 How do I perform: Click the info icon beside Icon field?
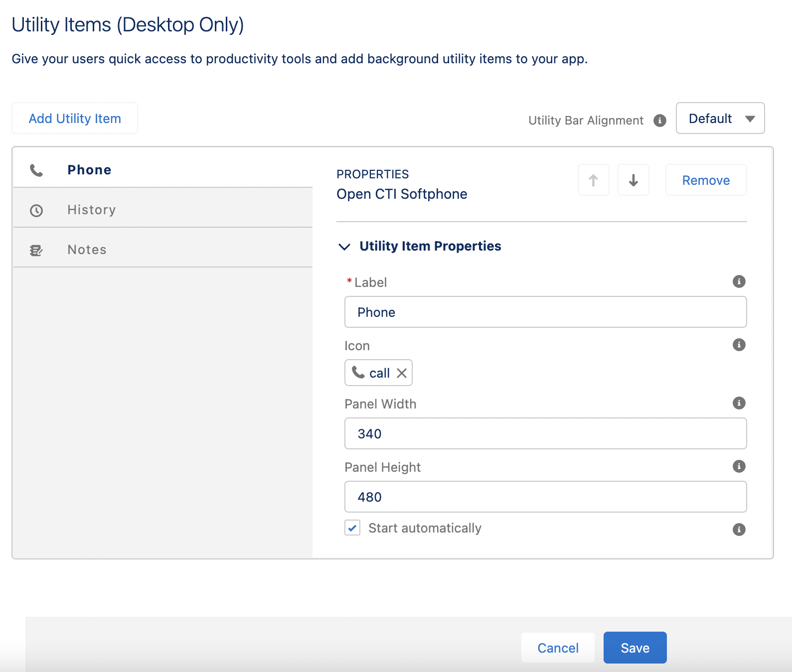739,345
